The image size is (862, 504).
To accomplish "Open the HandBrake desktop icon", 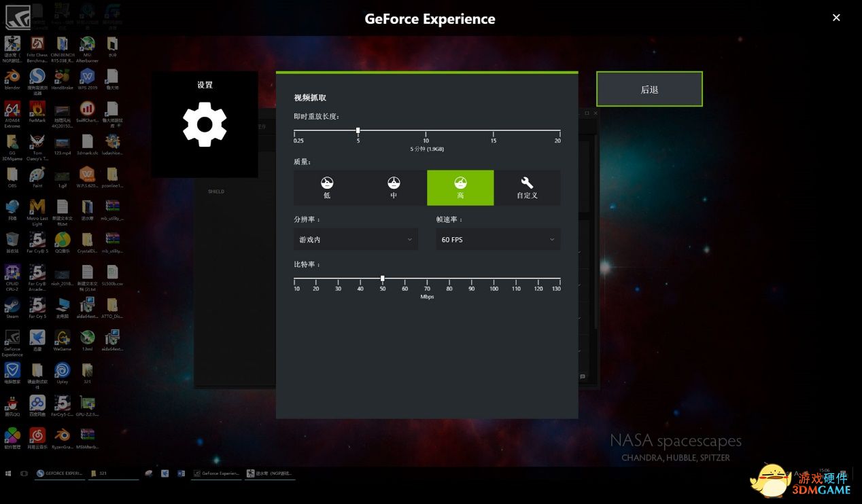I will click(x=62, y=79).
